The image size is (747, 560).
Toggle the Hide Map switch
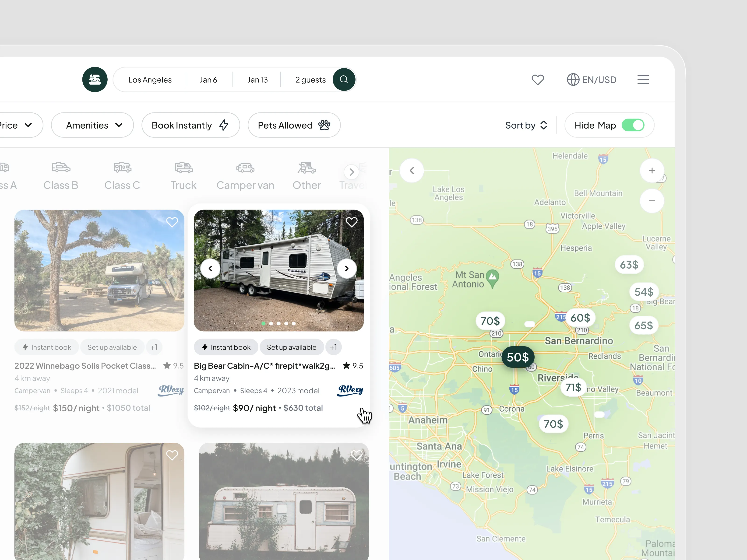click(633, 125)
